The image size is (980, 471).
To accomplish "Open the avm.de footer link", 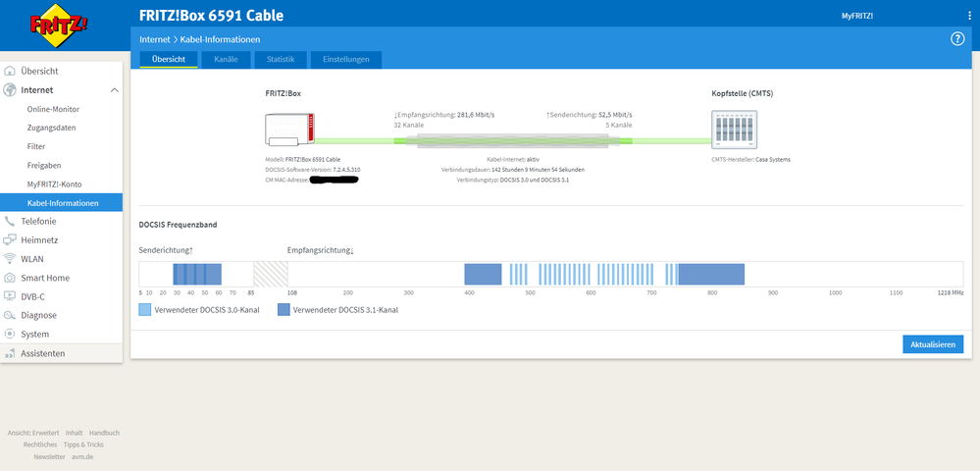I will (x=81, y=456).
